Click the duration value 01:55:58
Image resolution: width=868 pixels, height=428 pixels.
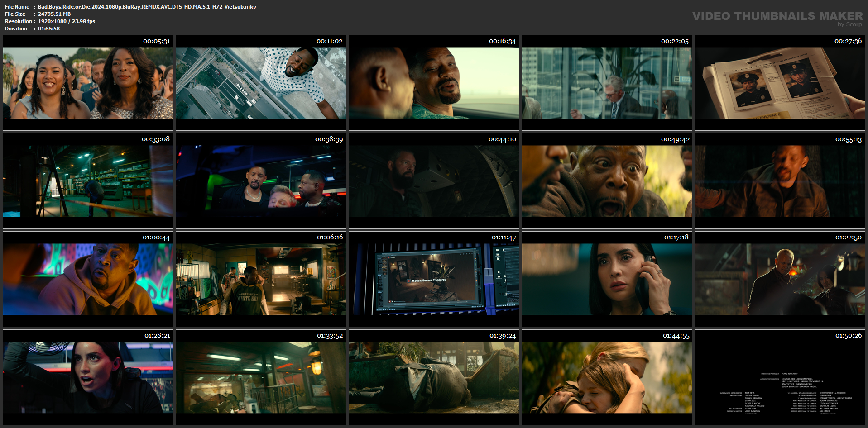pos(49,29)
